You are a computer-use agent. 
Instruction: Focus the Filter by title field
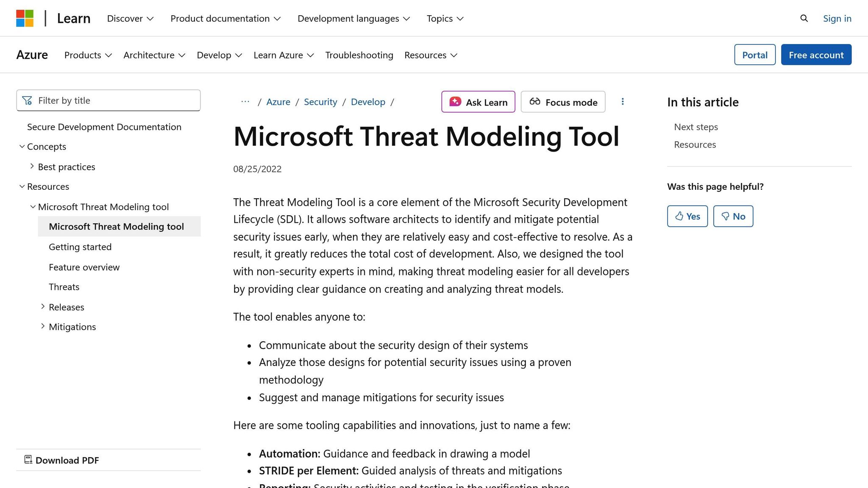click(108, 100)
